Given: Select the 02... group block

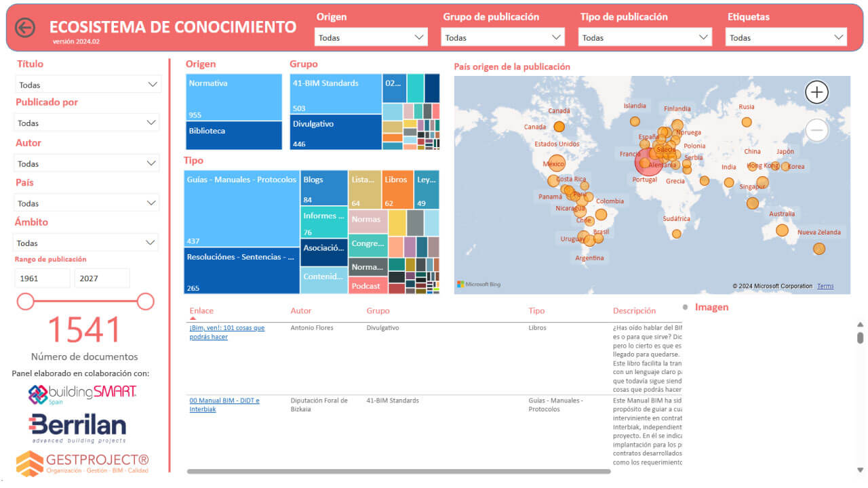Looking at the screenshot, I should pyautogui.click(x=395, y=88).
